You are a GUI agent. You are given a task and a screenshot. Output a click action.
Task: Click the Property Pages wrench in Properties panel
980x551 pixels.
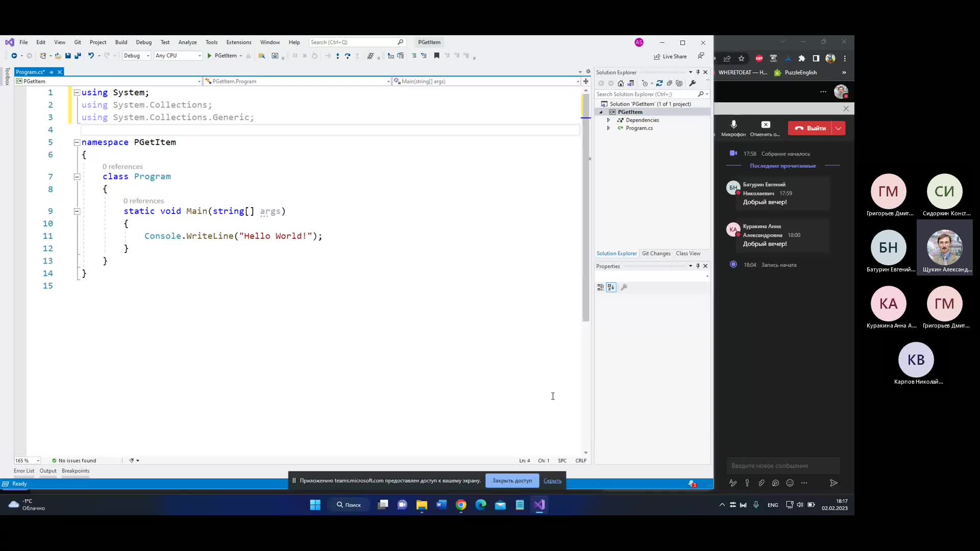click(x=624, y=287)
